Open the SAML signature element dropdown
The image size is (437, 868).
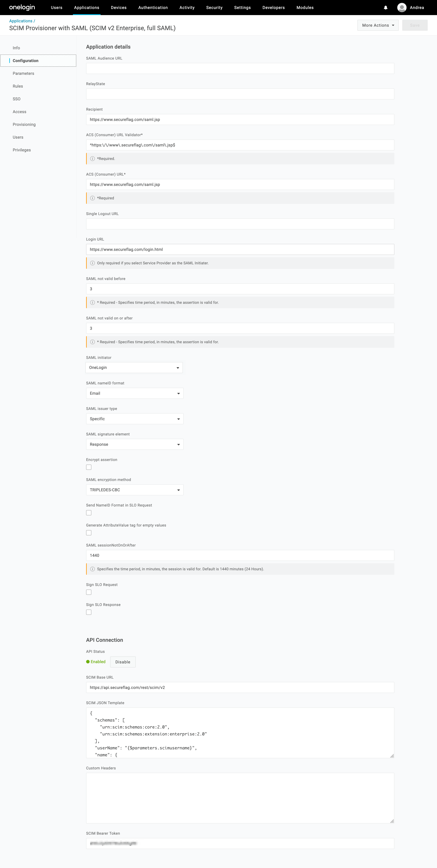coord(135,444)
